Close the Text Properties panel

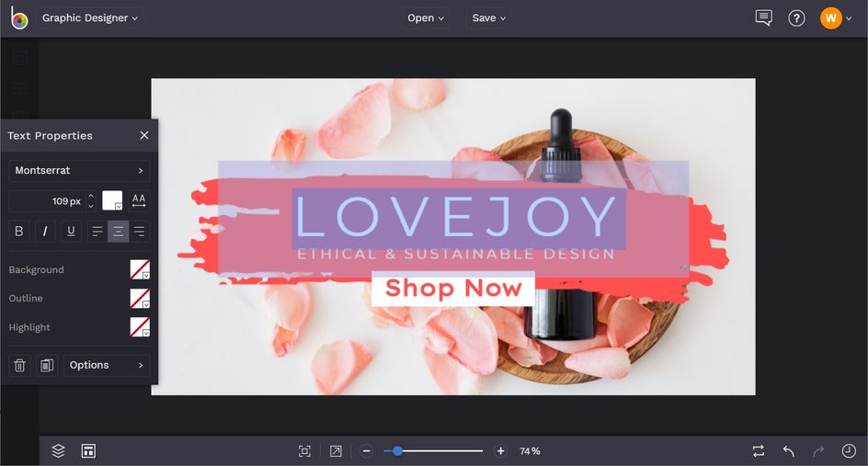point(144,135)
